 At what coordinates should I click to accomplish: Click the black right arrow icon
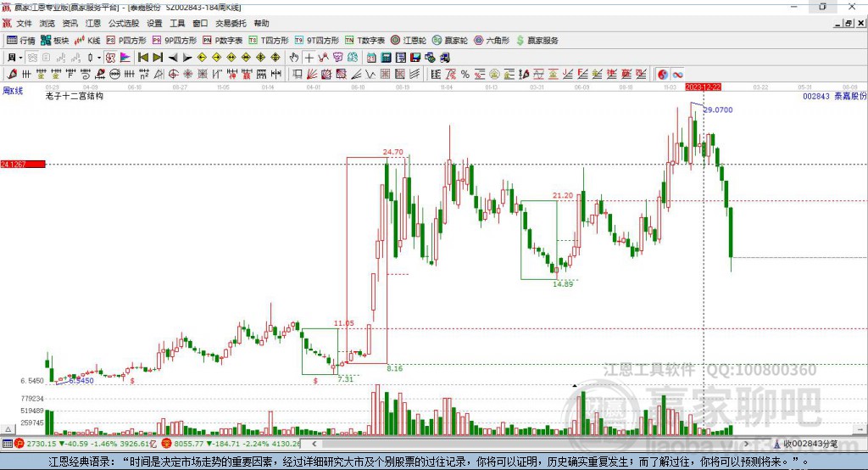point(187,58)
